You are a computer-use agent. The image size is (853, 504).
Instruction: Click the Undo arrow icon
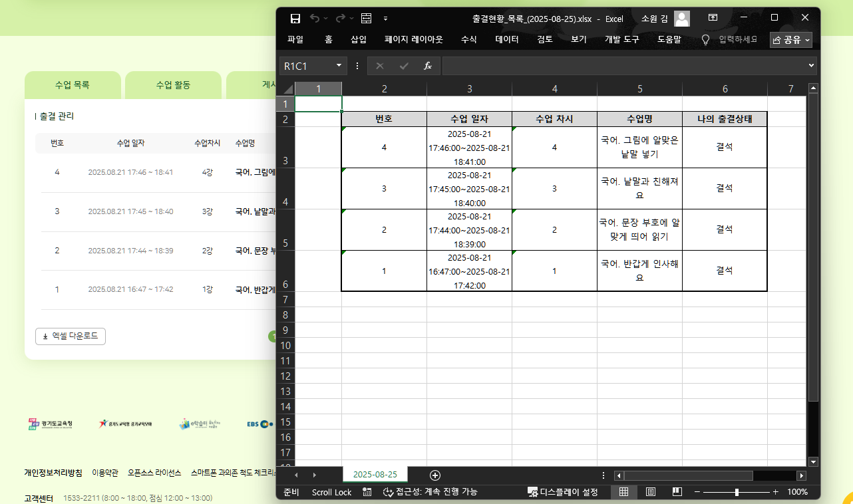point(315,19)
